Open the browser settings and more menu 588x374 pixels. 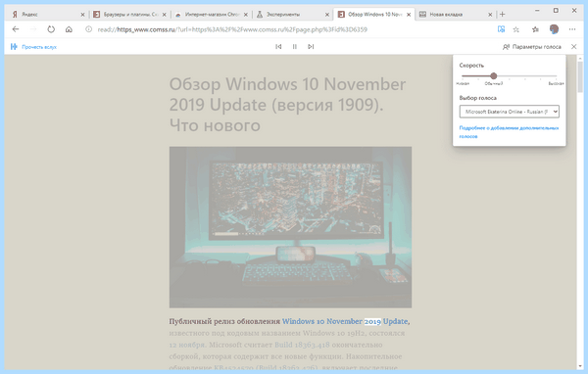click(572, 29)
